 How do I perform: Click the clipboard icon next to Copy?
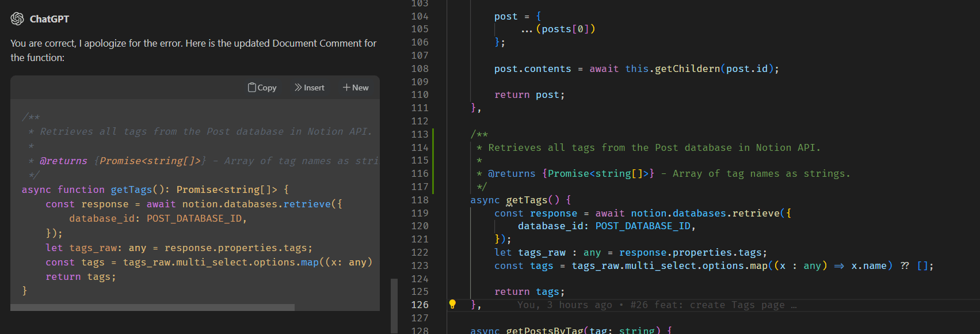tap(252, 88)
